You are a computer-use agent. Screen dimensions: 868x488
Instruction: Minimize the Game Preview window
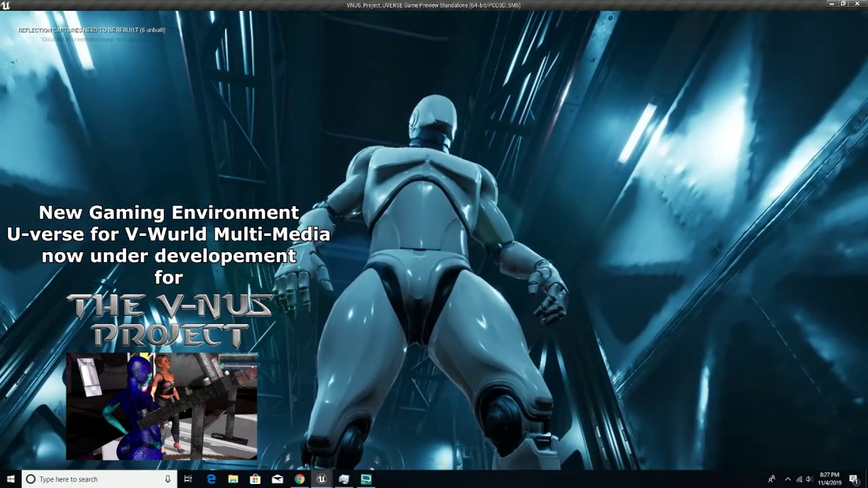click(x=831, y=3)
